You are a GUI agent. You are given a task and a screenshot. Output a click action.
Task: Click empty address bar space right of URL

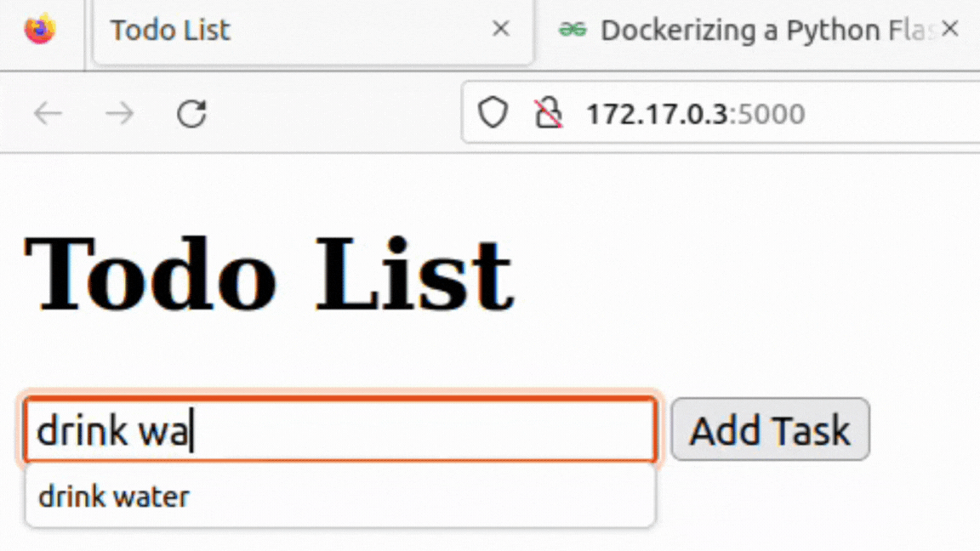tap(893, 113)
